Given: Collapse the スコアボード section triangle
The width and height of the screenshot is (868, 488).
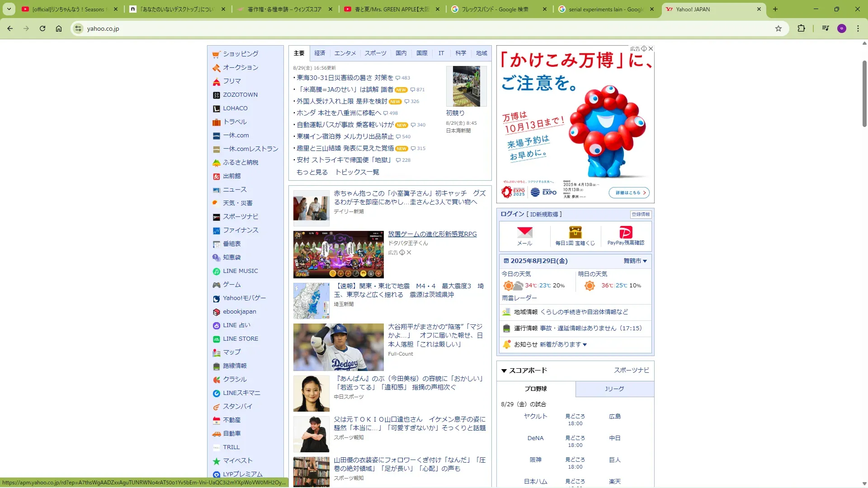Looking at the screenshot, I should 504,371.
